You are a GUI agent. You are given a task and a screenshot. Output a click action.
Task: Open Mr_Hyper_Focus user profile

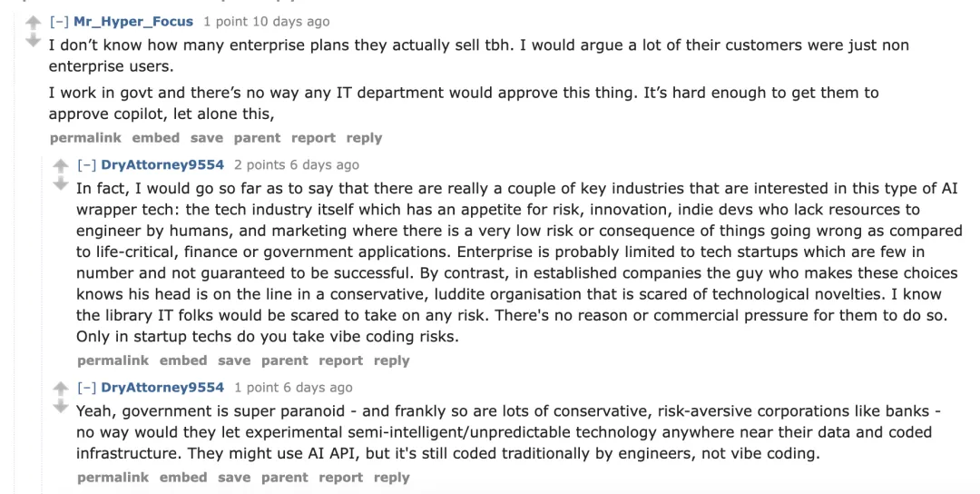pyautogui.click(x=133, y=22)
